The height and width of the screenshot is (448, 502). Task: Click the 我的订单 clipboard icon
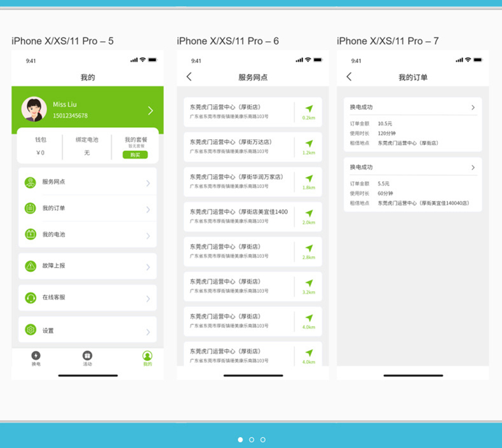[30, 208]
